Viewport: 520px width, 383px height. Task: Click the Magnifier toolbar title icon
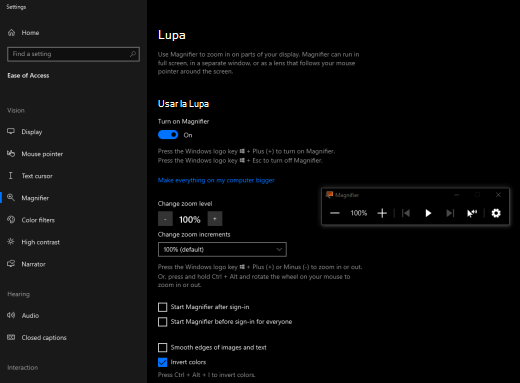pyautogui.click(x=329, y=195)
